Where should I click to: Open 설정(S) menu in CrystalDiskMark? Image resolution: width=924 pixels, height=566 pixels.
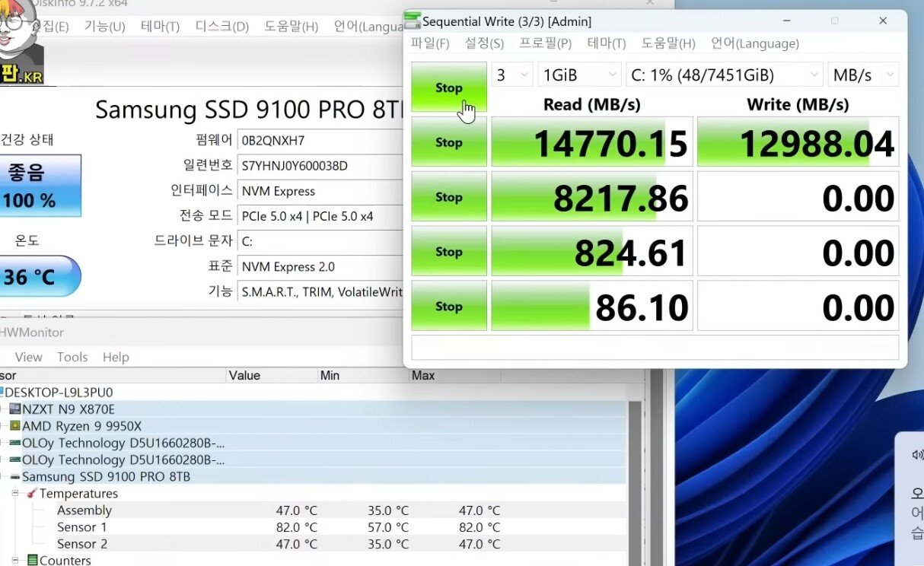484,43
